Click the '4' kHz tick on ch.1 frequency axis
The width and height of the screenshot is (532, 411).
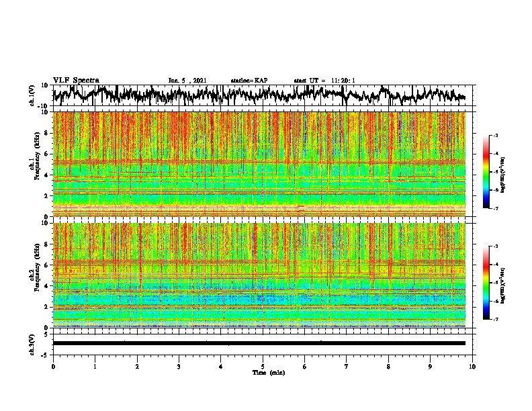tap(46, 175)
